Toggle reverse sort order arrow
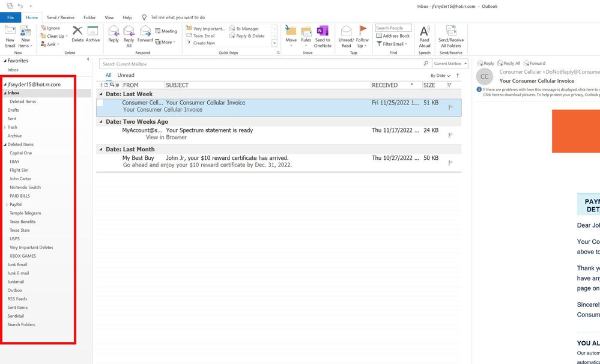The width and height of the screenshot is (600, 364). 458,76
